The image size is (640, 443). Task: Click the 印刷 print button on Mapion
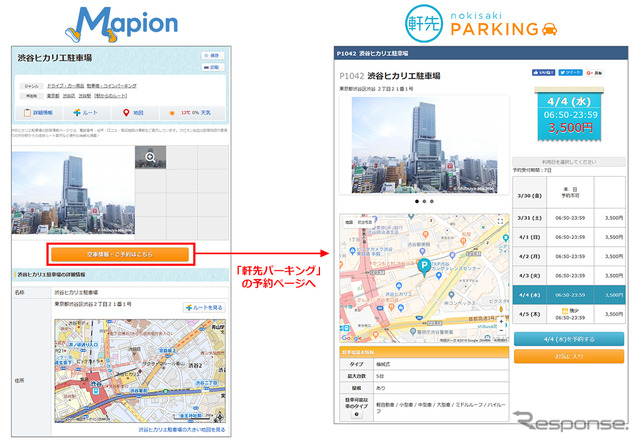[x=212, y=67]
